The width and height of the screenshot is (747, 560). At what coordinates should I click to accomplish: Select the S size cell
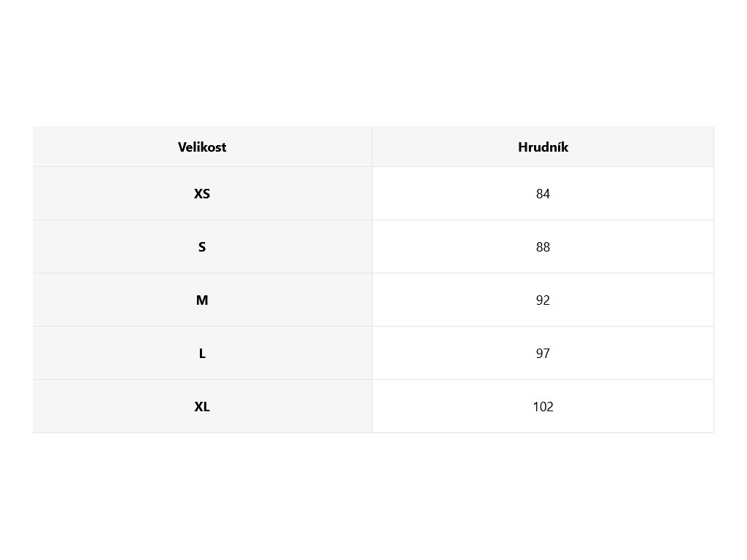(x=202, y=247)
